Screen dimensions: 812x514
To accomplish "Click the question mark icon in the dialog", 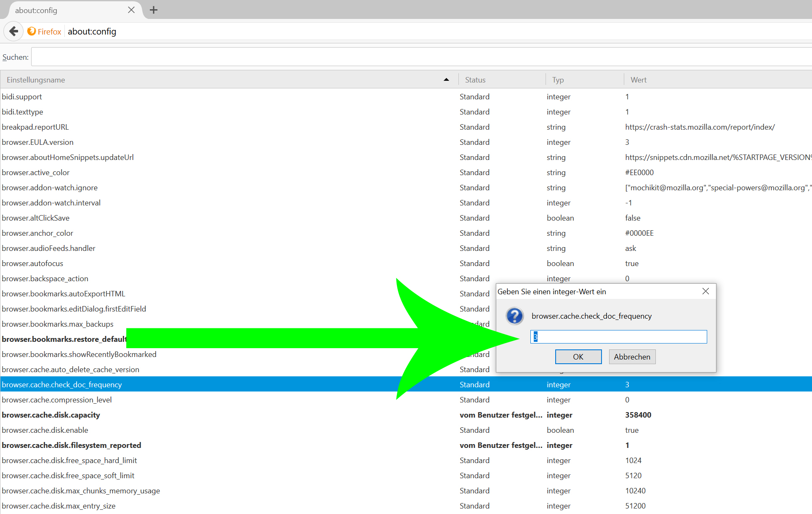I will (x=514, y=316).
